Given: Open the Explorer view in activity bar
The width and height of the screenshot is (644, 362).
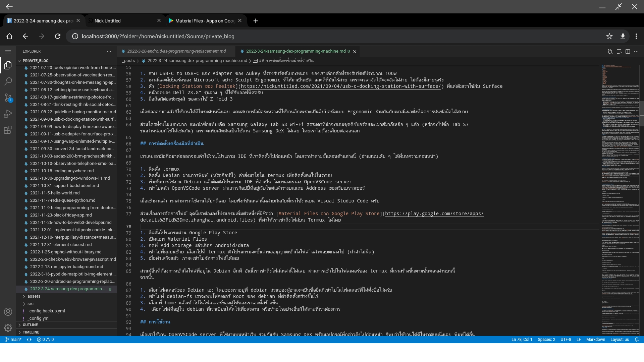Looking at the screenshot, I should tap(8, 65).
